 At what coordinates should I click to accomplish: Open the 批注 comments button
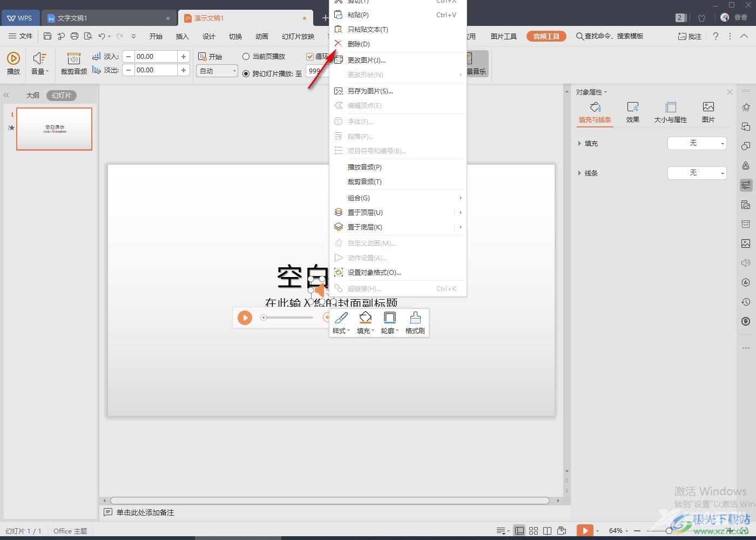pyautogui.click(x=690, y=36)
